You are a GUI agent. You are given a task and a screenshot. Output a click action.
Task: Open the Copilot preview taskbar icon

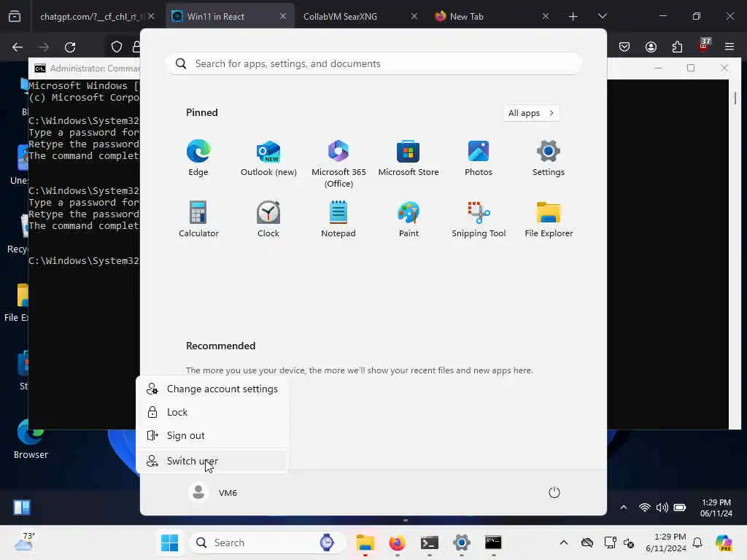[x=724, y=542]
